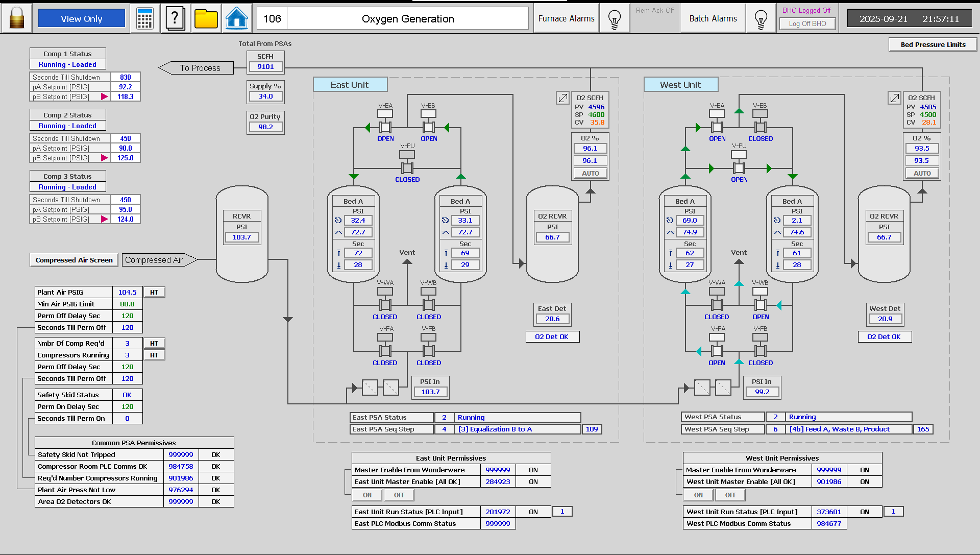Navigate home using the house icon
The width and height of the screenshot is (980, 555).
[236, 17]
